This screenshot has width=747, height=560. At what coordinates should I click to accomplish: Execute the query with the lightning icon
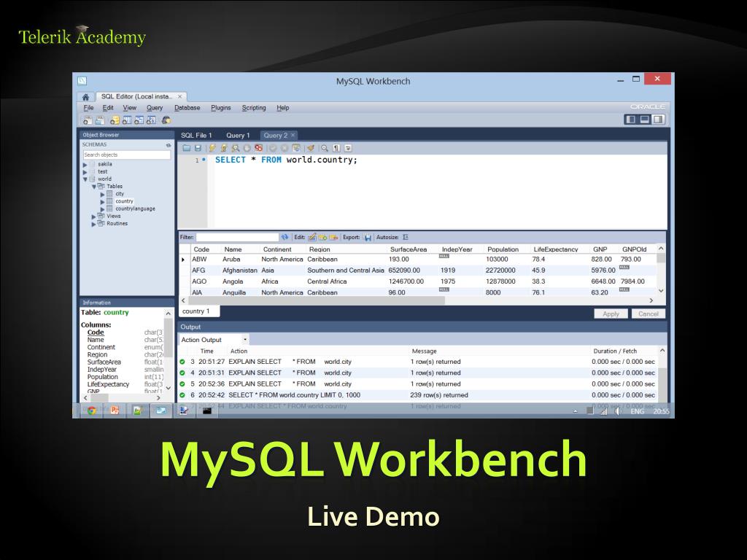[212, 148]
